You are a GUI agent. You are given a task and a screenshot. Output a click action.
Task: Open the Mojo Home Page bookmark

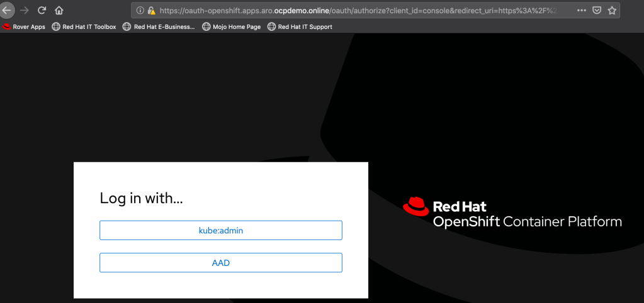point(231,27)
